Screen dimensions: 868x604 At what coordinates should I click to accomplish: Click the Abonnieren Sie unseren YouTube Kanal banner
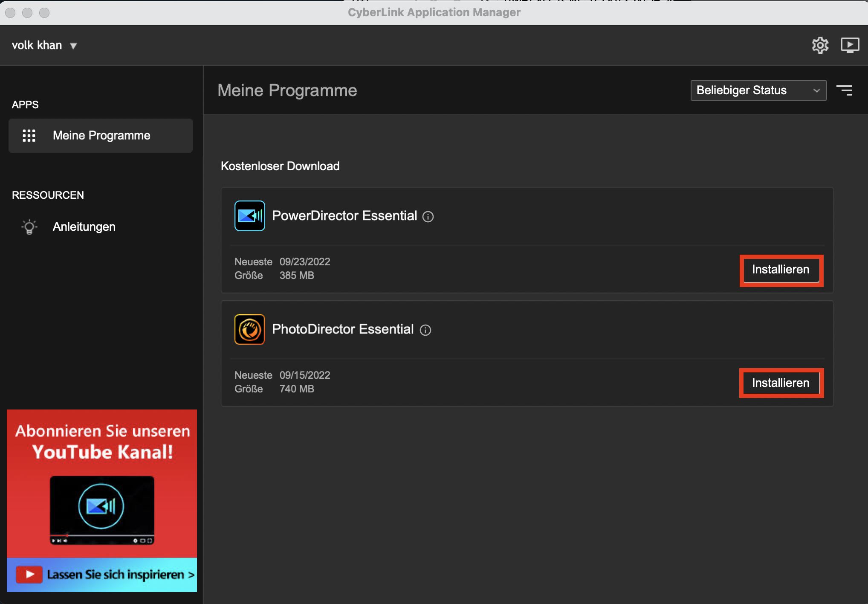click(x=102, y=441)
